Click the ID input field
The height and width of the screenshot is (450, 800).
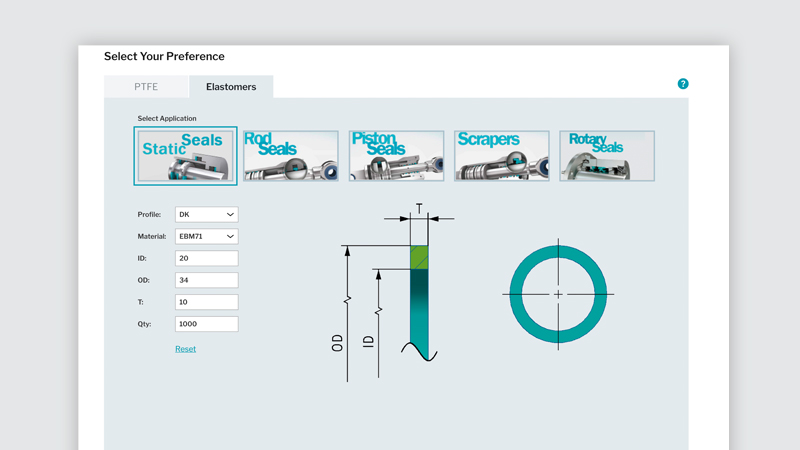pyautogui.click(x=206, y=258)
